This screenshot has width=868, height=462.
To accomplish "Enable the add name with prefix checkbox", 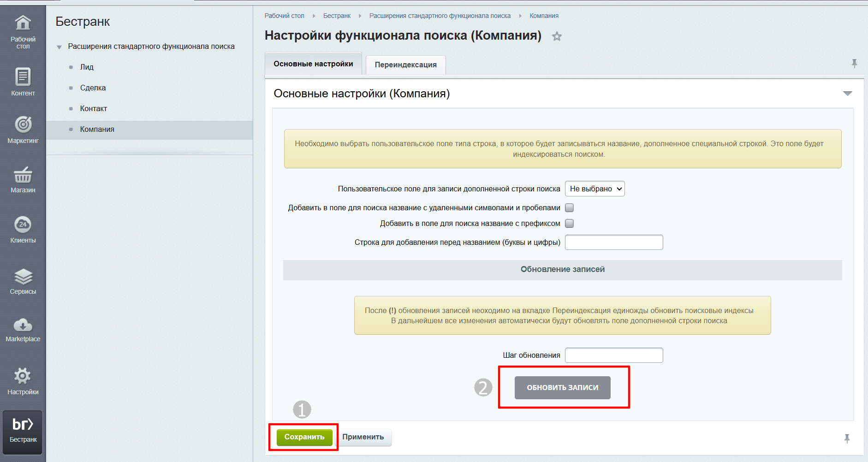I will pyautogui.click(x=570, y=224).
